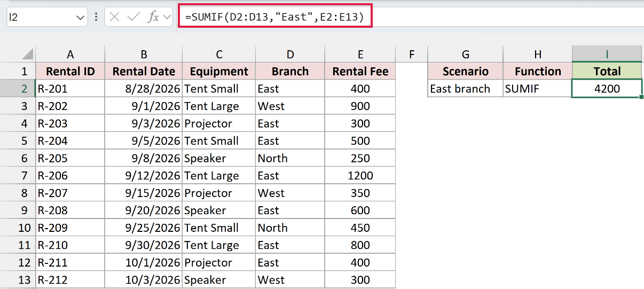Click the Function header cell
Screen dimensions: 644x289
[538, 71]
